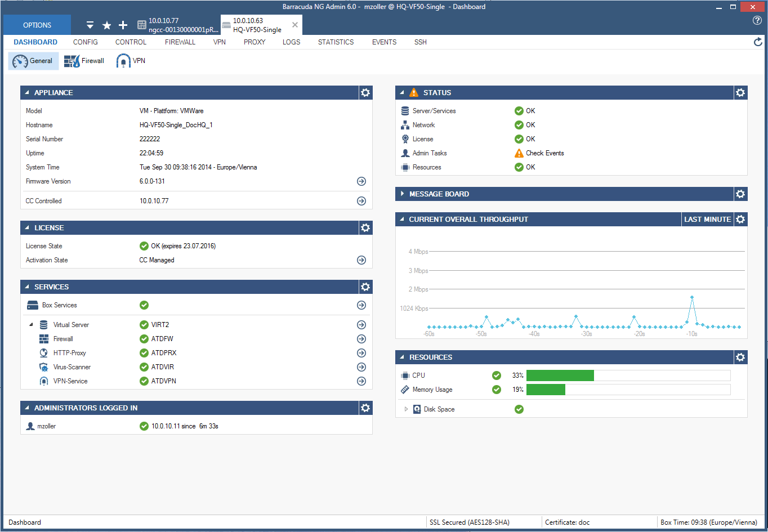The height and width of the screenshot is (532, 768).
Task: Click the Certificate: doc status entry
Action: click(568, 522)
